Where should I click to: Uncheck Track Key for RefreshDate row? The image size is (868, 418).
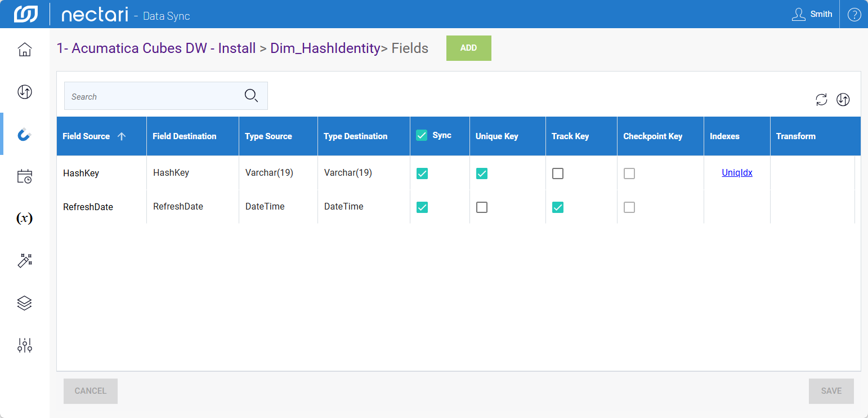(x=558, y=207)
